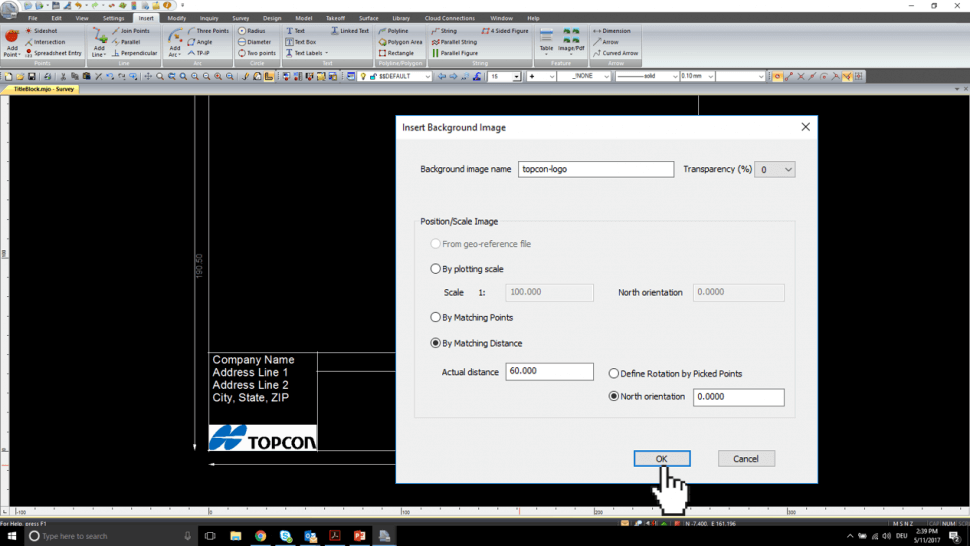Pick the Curved Arrow tool
Image resolution: width=970 pixels, height=546 pixels.
pos(619,53)
